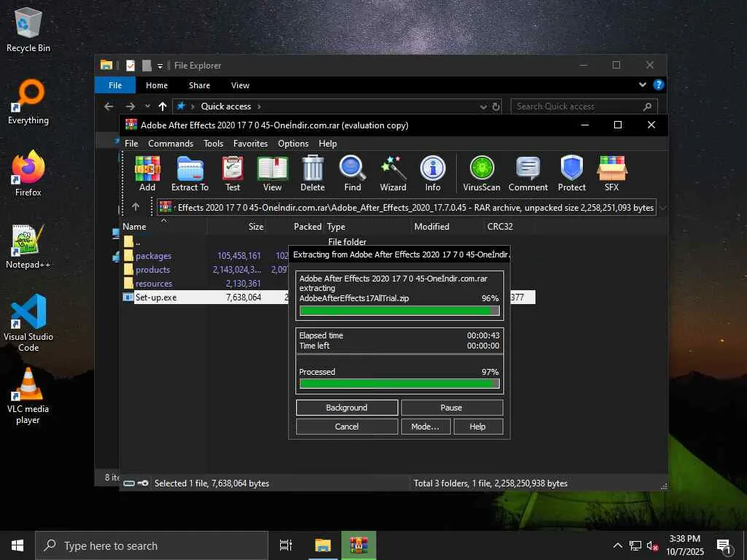This screenshot has height=560, width=747.
Task: Select the Delete trash can icon
Action: (x=312, y=174)
